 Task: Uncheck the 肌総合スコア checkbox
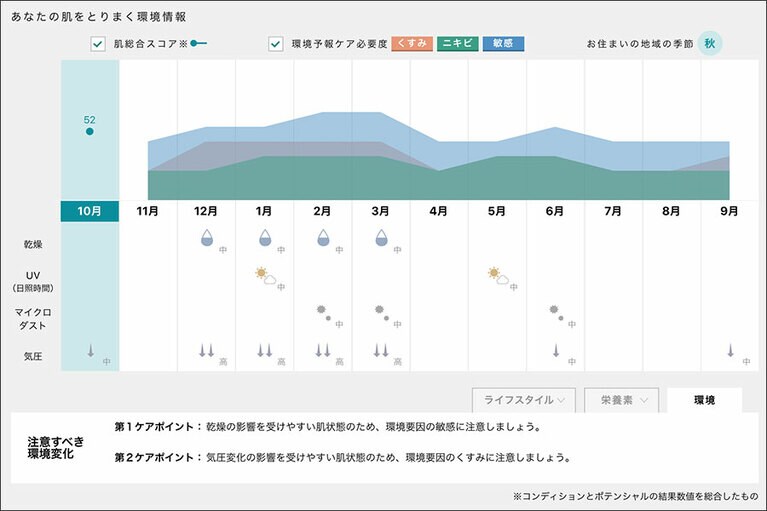(98, 44)
